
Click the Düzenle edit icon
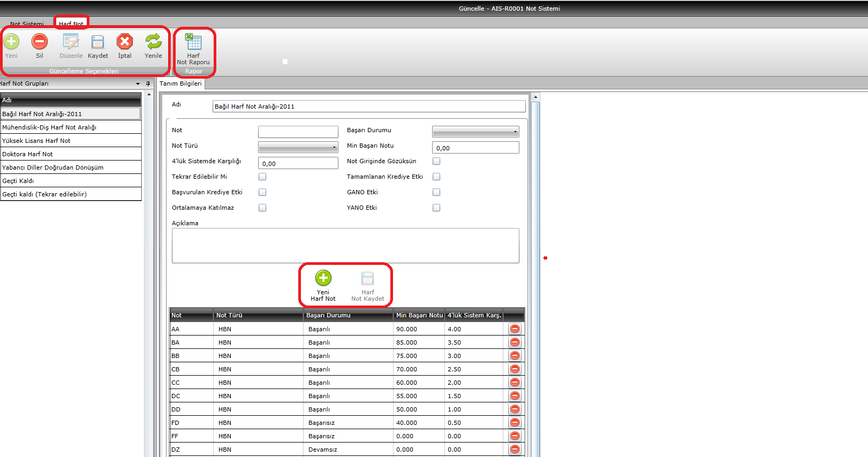71,41
